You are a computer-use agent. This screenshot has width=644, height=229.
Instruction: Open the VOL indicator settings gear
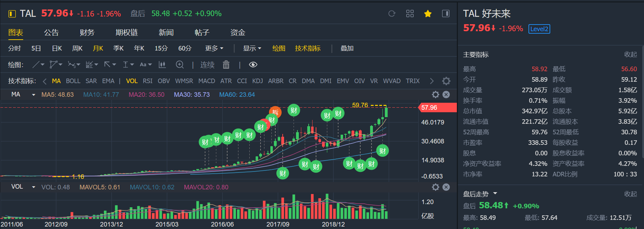[435, 187]
